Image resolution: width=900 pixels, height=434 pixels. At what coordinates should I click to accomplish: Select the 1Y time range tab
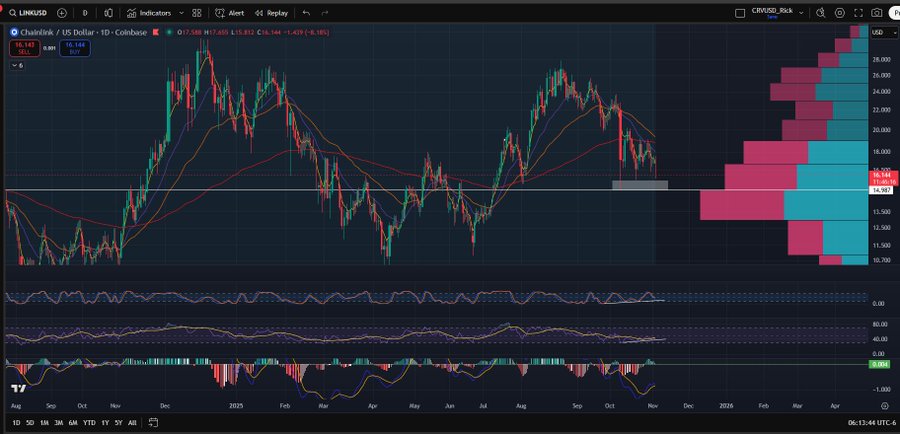point(104,423)
